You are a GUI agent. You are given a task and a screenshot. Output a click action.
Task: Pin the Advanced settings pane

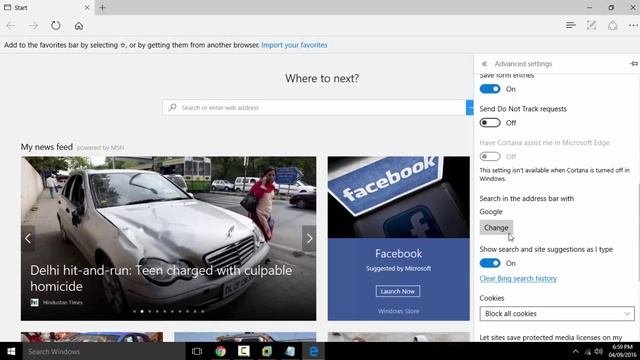(x=633, y=64)
